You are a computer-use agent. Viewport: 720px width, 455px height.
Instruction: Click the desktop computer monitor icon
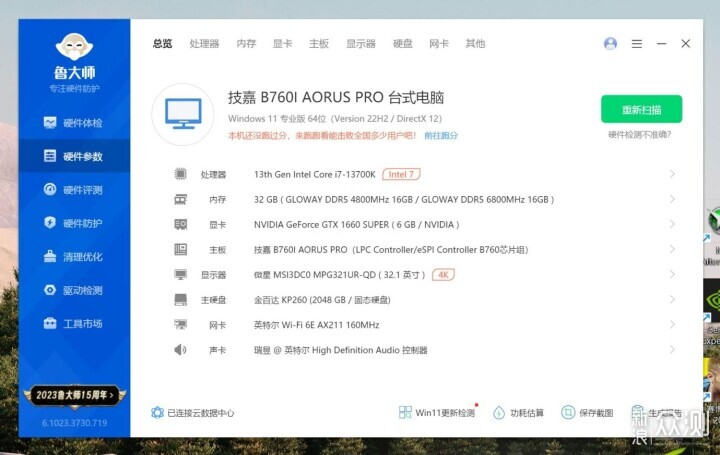[x=183, y=114]
